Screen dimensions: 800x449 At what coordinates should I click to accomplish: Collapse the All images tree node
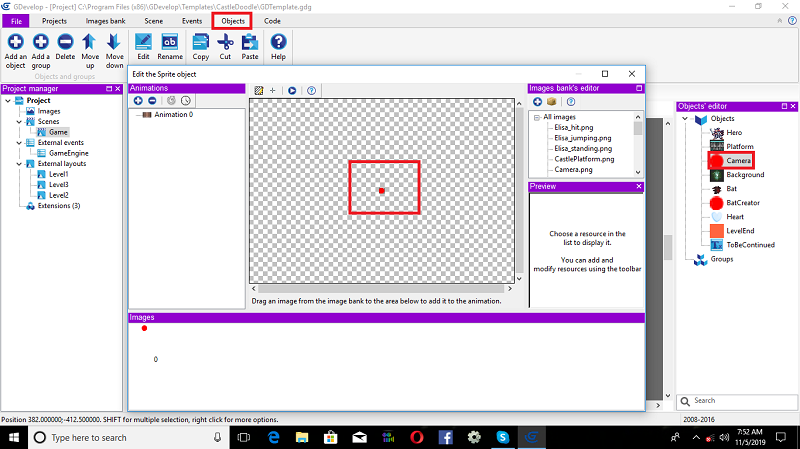click(x=537, y=117)
